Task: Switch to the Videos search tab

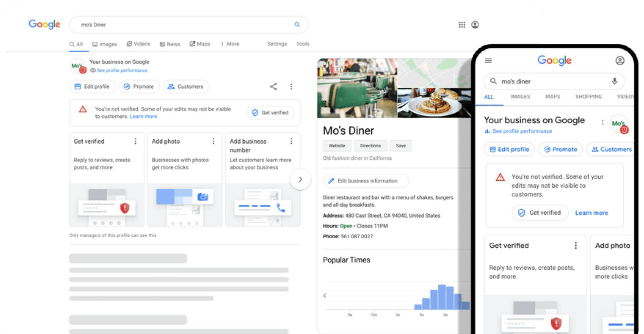Action: [138, 44]
